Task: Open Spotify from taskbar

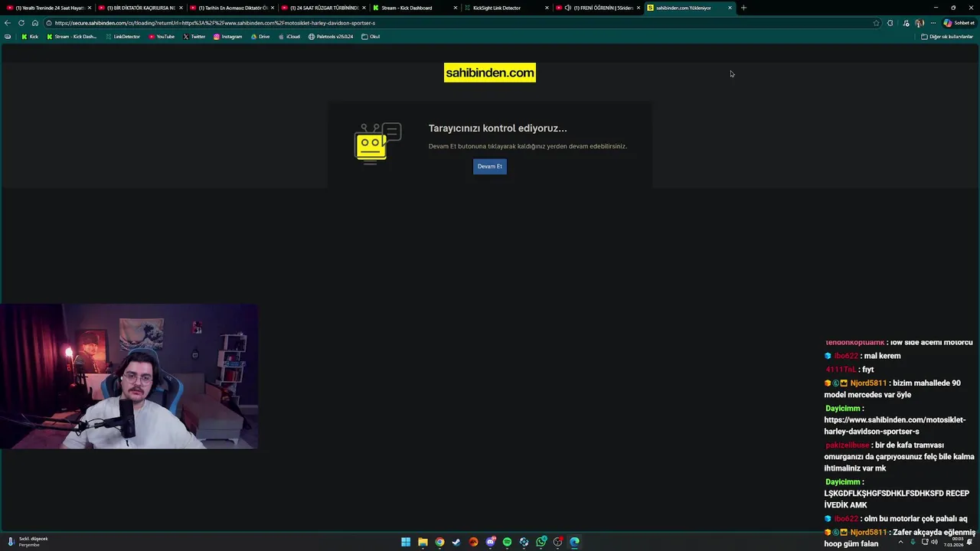Action: point(507,542)
